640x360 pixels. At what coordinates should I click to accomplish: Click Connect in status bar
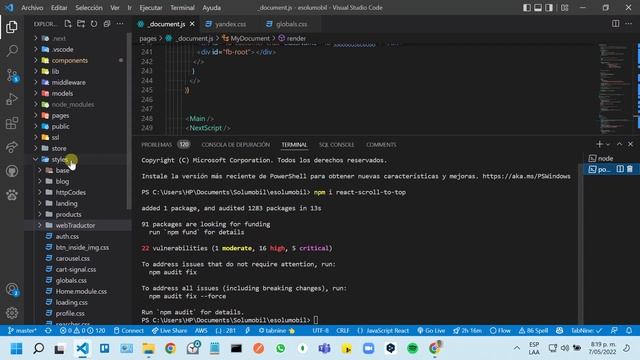point(129,331)
